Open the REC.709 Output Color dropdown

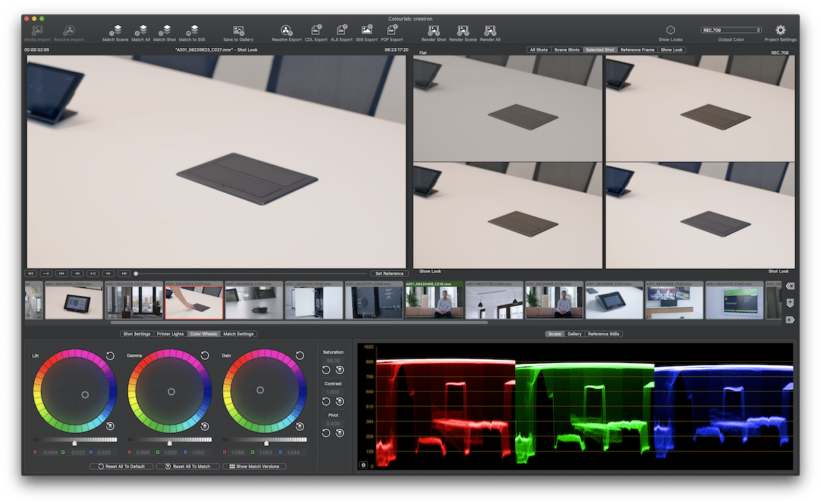pyautogui.click(x=731, y=30)
